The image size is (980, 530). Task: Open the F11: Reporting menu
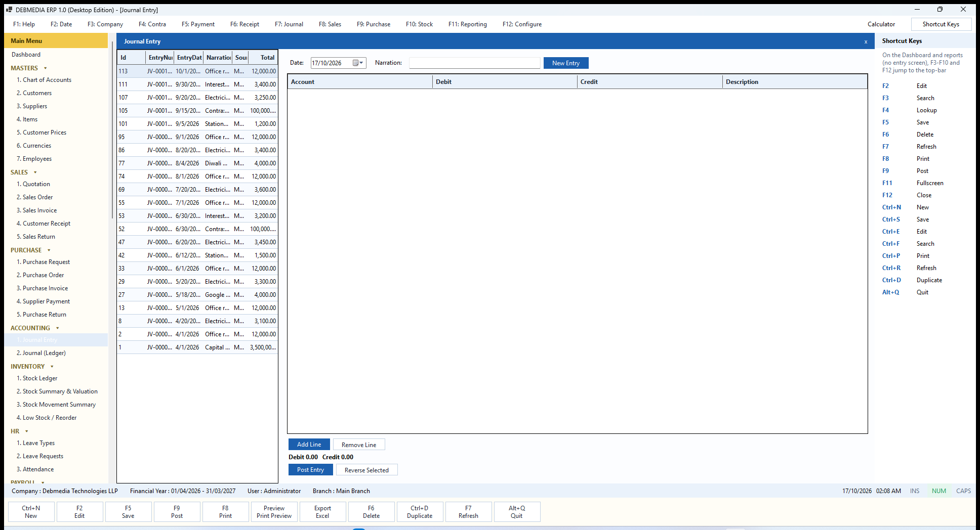[468, 24]
